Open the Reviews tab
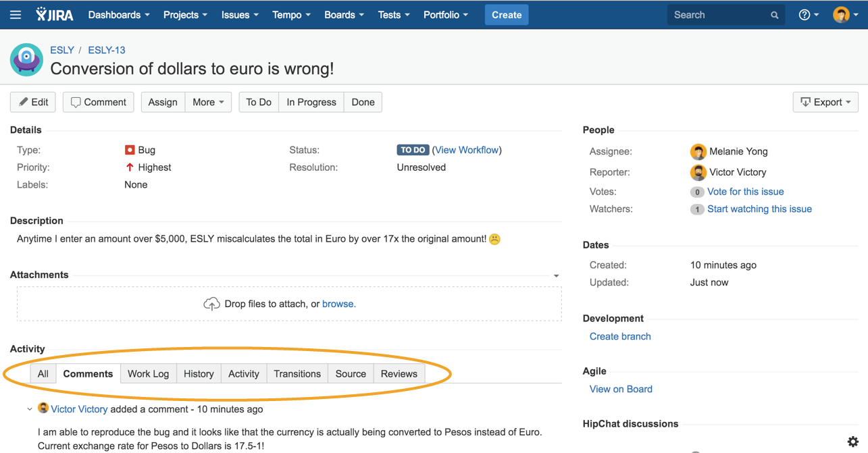This screenshot has height=453, width=868. pyautogui.click(x=399, y=373)
